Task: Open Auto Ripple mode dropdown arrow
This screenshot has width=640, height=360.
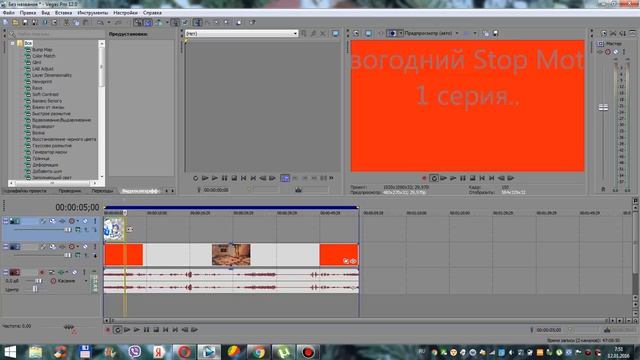Action: point(167,22)
